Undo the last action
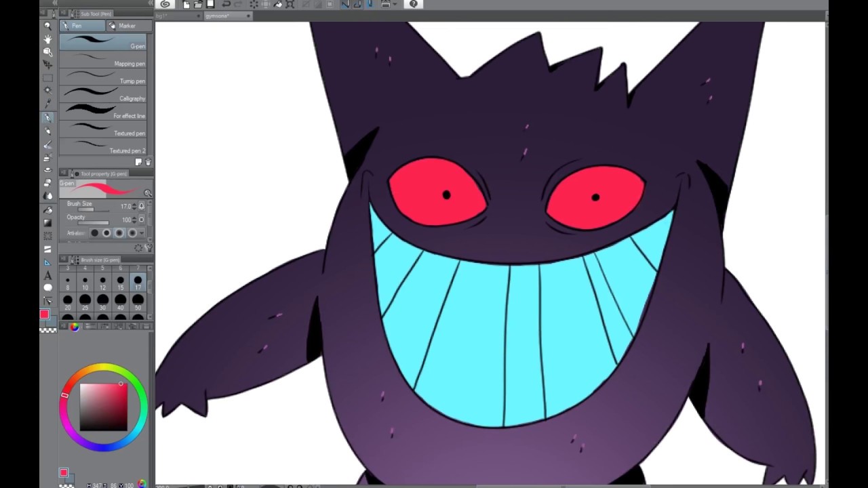Screen dimensions: 868x488 coord(226,4)
